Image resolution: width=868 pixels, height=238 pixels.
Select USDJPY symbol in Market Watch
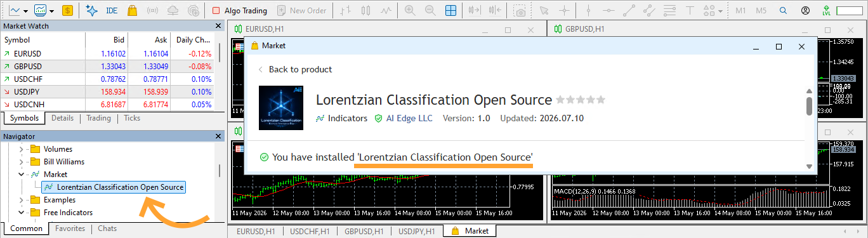coord(27,92)
